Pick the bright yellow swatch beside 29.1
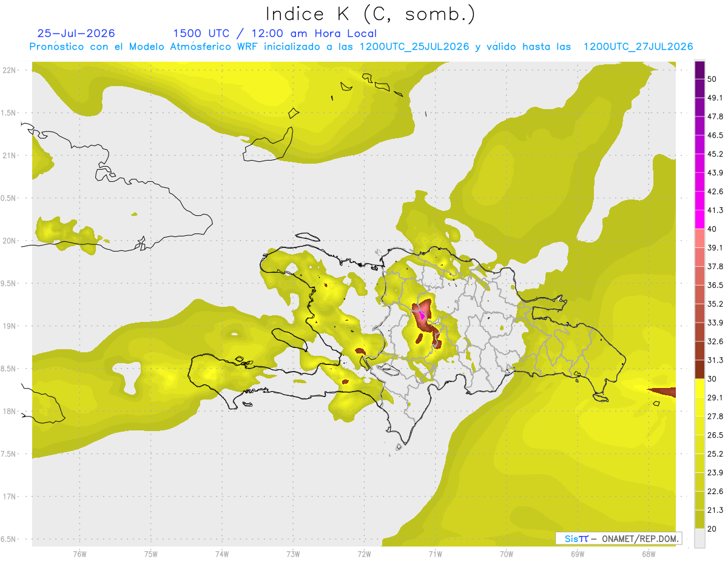 [699, 388]
